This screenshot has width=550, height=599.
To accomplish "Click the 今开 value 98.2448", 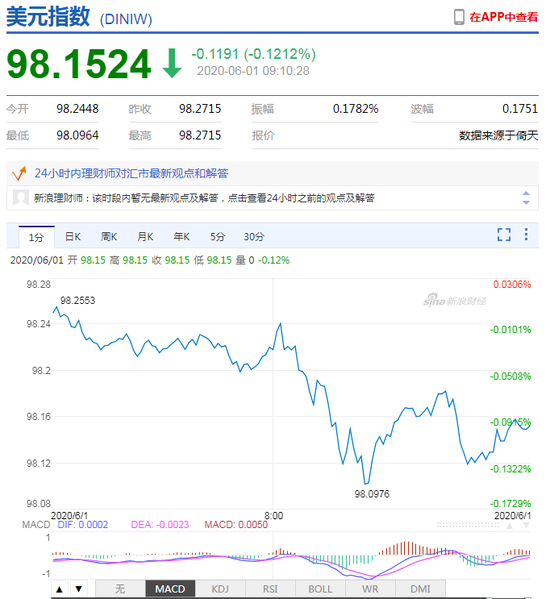I will point(78,109).
